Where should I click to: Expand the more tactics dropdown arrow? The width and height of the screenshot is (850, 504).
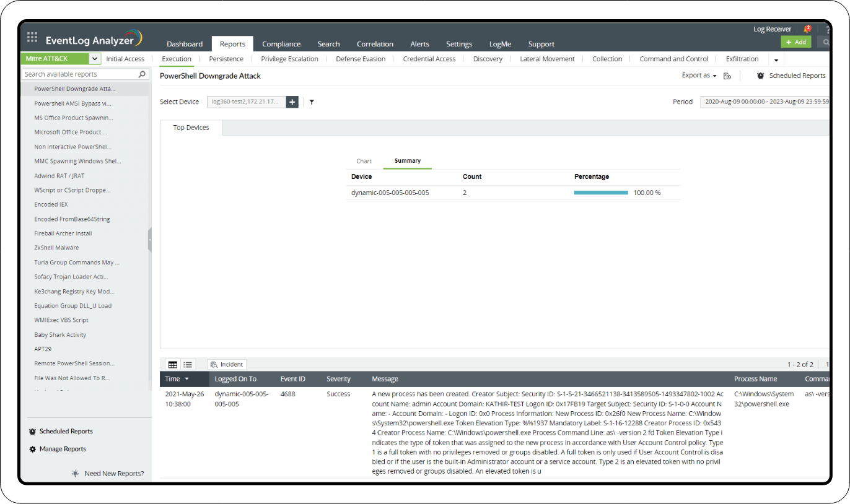pyautogui.click(x=776, y=60)
